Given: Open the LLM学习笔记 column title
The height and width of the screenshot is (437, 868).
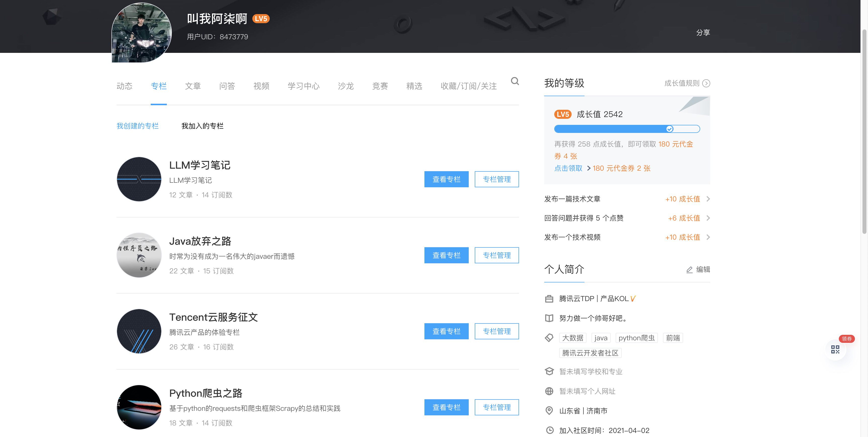Looking at the screenshot, I should coord(200,165).
